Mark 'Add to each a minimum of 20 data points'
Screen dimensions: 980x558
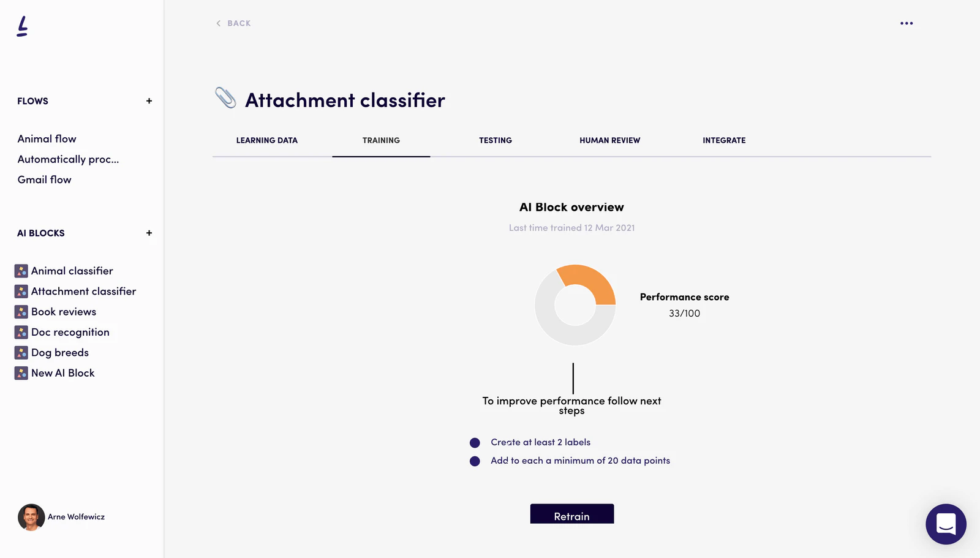pyautogui.click(x=475, y=461)
